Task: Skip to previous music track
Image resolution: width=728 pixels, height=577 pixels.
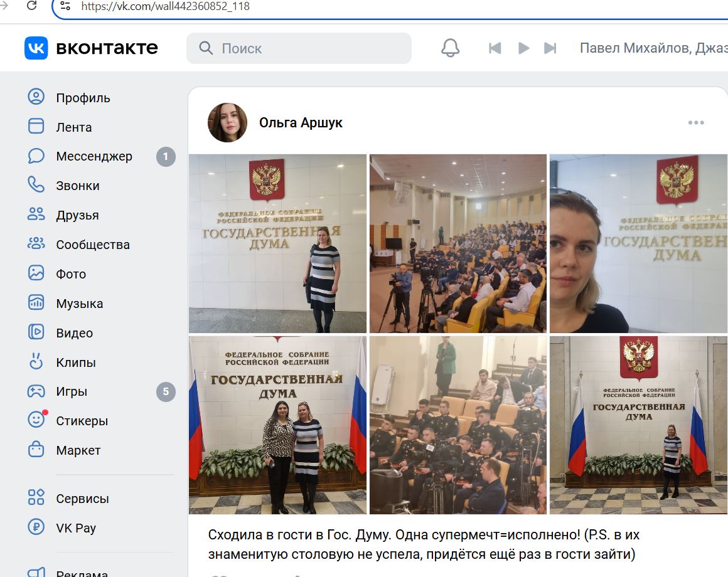Action: [495, 48]
